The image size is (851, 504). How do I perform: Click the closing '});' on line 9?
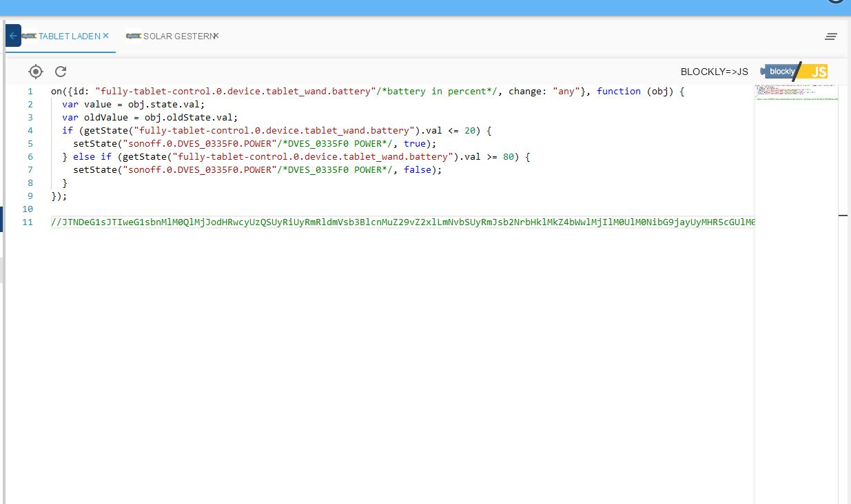(59, 196)
